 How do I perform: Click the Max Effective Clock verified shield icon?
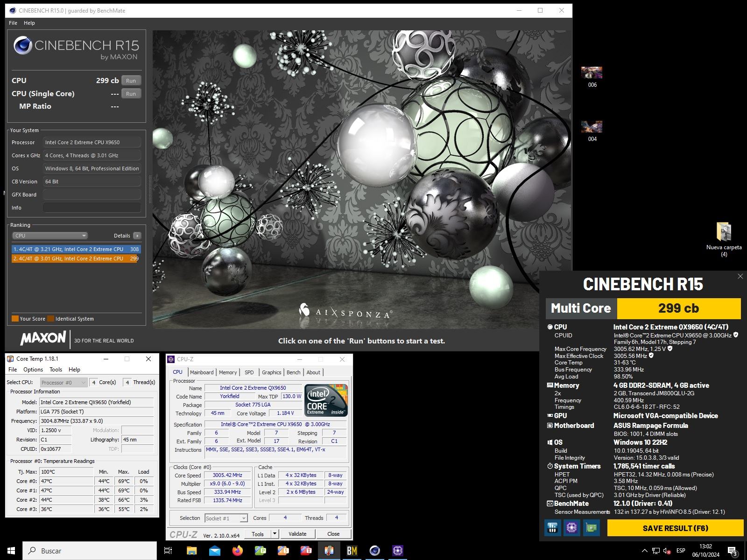point(651,356)
